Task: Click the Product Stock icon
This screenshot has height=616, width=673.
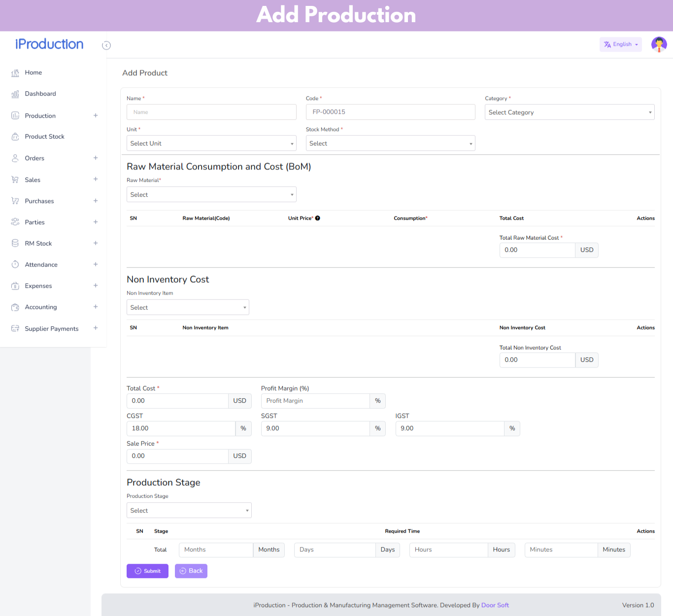Action: (15, 137)
